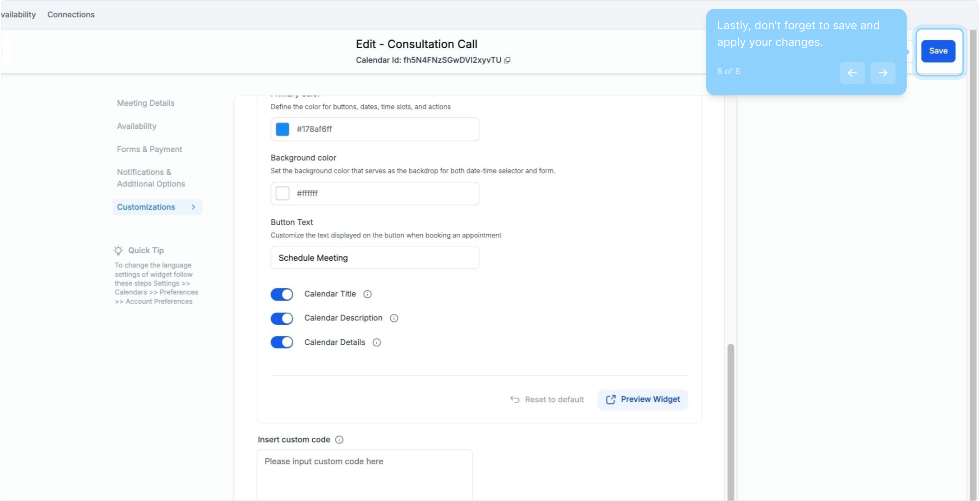
Task: Disable the Calendar Description toggle
Action: 282,318
